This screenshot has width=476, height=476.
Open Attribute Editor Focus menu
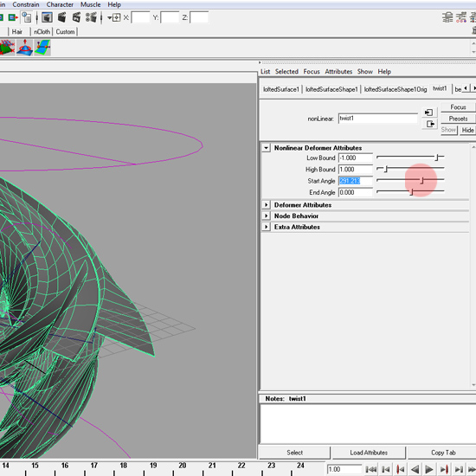[312, 72]
